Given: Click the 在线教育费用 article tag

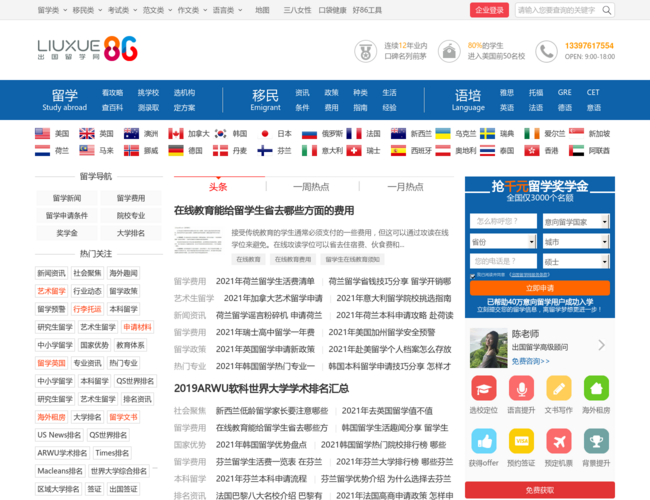Looking at the screenshot, I should click(x=293, y=259).
